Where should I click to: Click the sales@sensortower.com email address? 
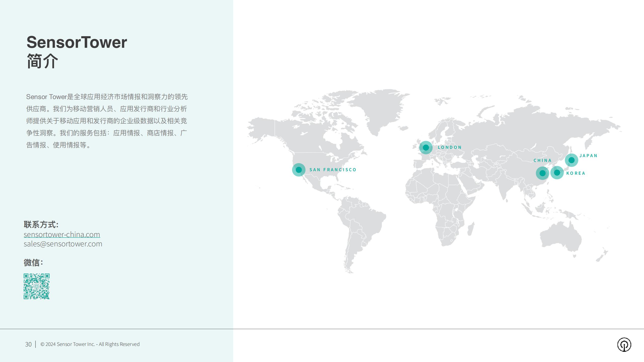(x=63, y=244)
